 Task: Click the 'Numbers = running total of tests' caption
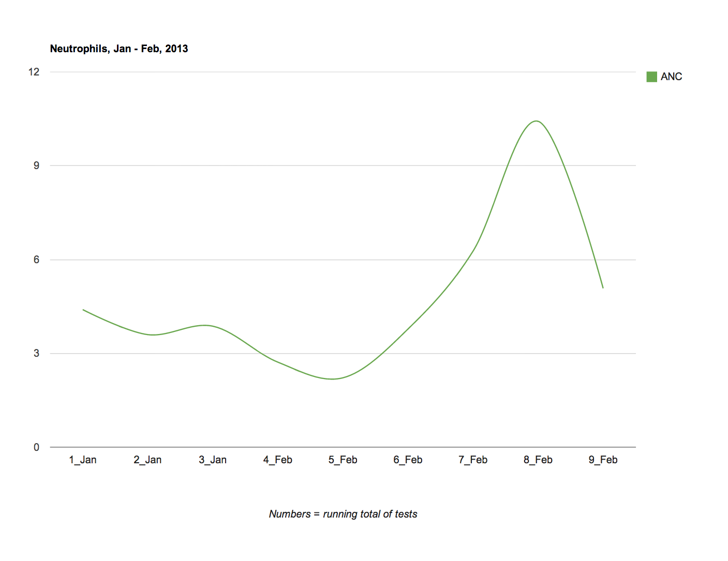pyautogui.click(x=343, y=514)
